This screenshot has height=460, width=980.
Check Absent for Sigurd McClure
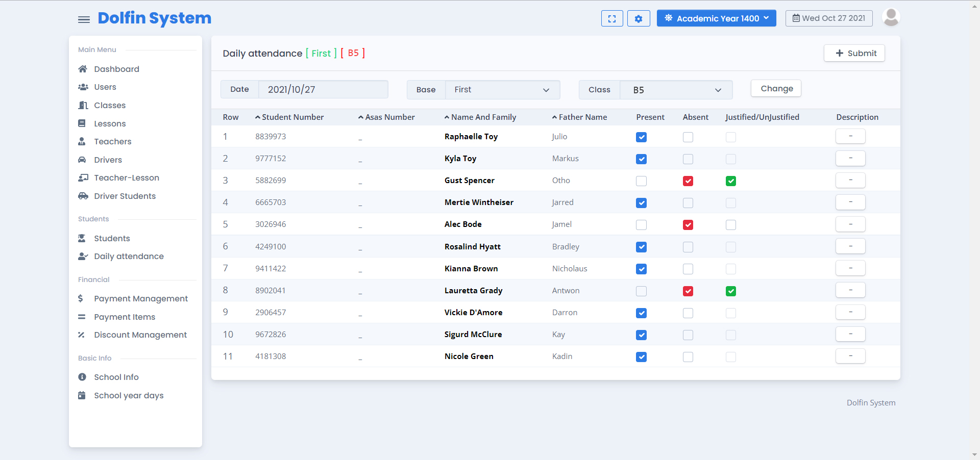[688, 335]
